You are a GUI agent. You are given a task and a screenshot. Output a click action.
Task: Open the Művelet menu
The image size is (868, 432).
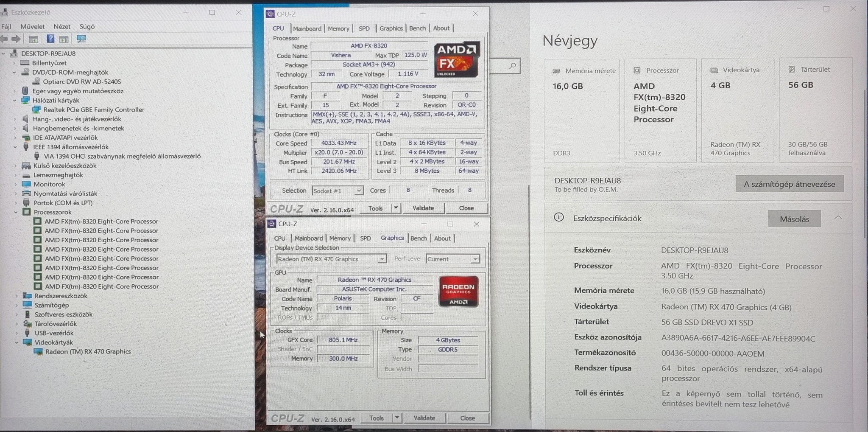coord(32,26)
